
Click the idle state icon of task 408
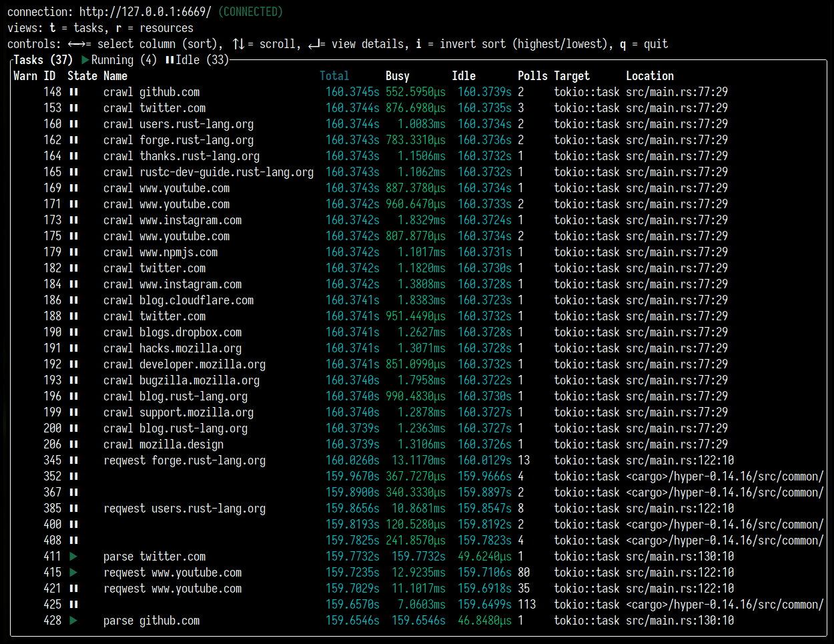coord(73,541)
